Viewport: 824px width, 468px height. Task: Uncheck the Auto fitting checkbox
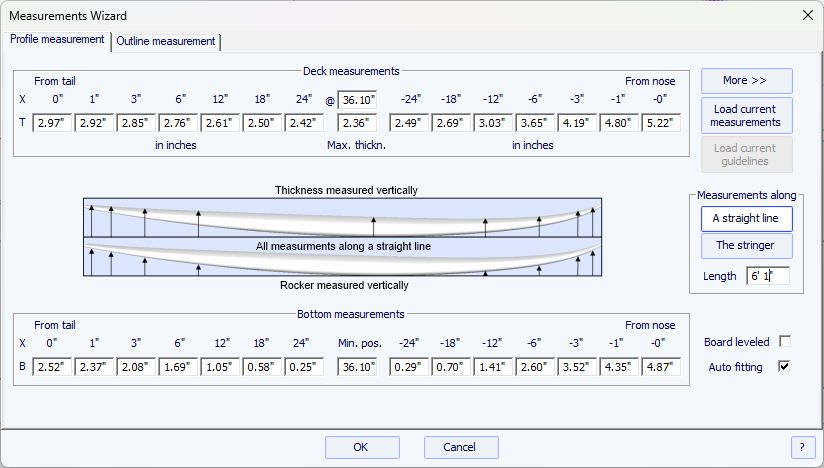click(785, 367)
